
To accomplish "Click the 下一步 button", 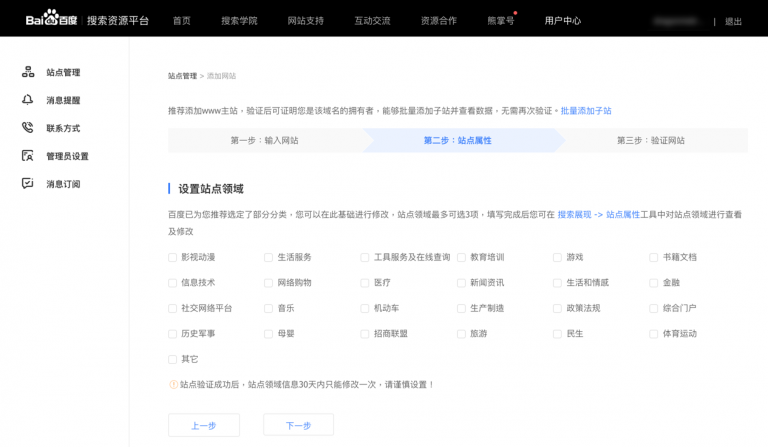I will (x=298, y=425).
